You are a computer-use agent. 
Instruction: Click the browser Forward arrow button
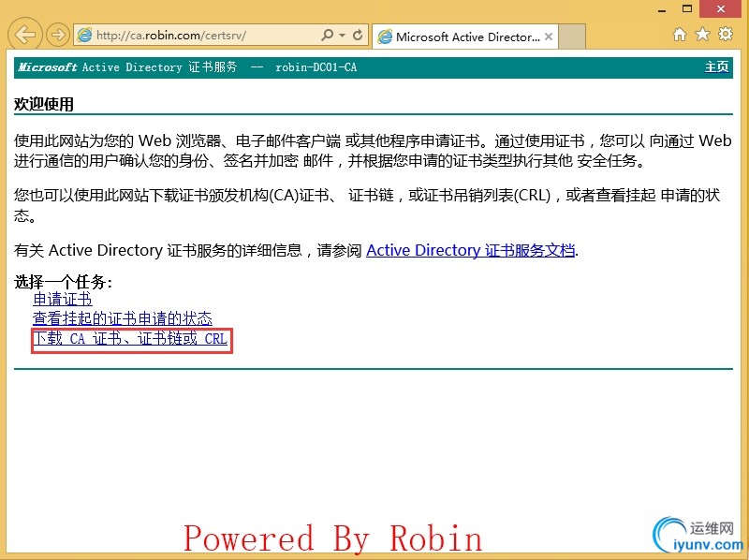[x=58, y=35]
